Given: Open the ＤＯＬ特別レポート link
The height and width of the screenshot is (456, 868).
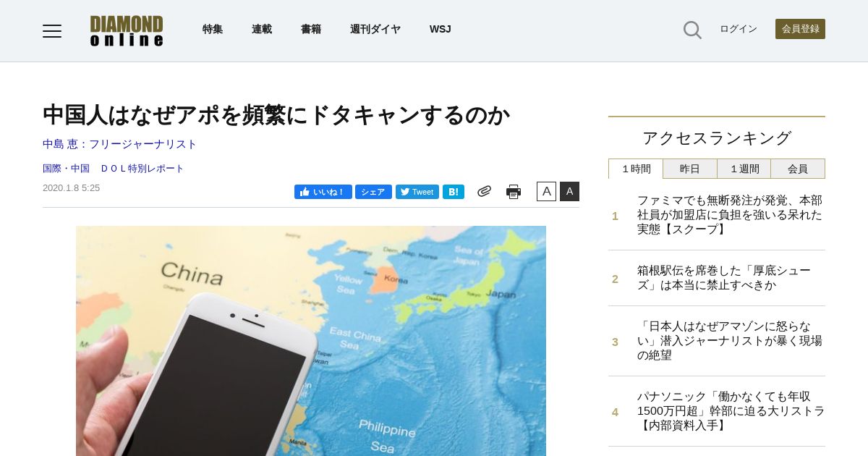Looking at the screenshot, I should pos(142,169).
